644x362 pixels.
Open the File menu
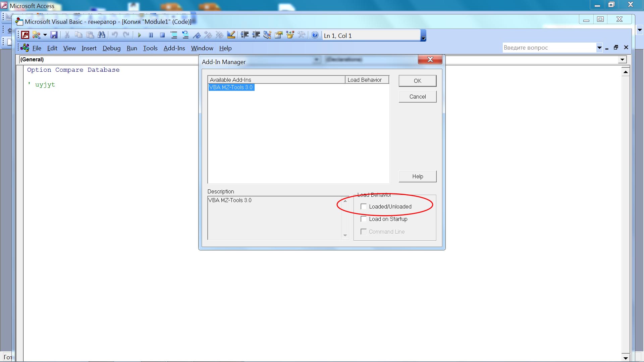[37, 48]
